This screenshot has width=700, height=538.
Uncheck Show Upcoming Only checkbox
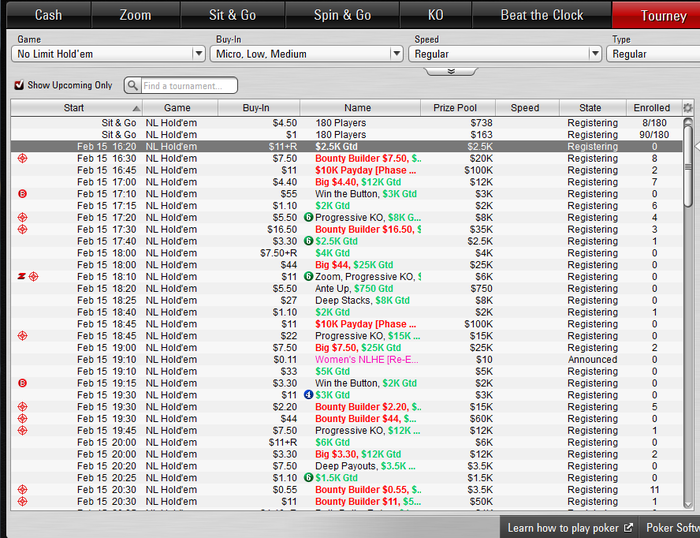pyautogui.click(x=19, y=85)
